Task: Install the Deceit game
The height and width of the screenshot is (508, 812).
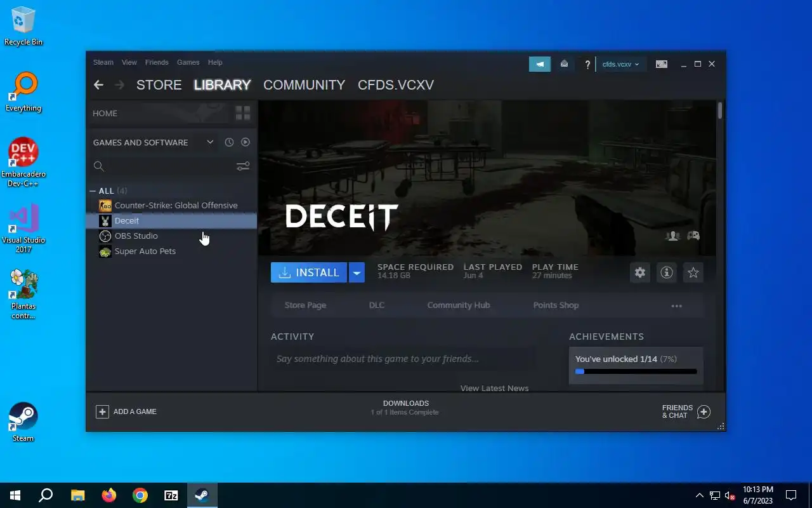Action: point(309,272)
